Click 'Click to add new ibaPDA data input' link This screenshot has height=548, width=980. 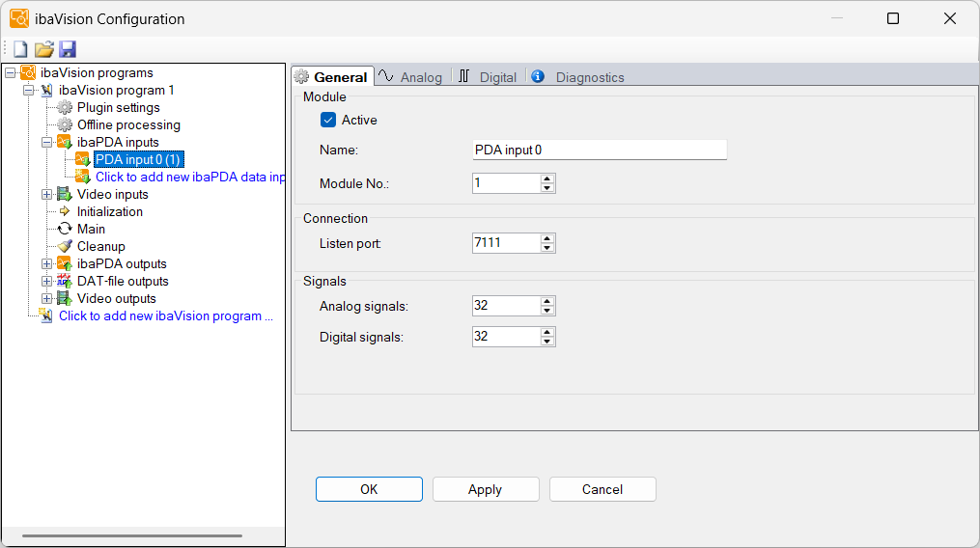point(190,177)
